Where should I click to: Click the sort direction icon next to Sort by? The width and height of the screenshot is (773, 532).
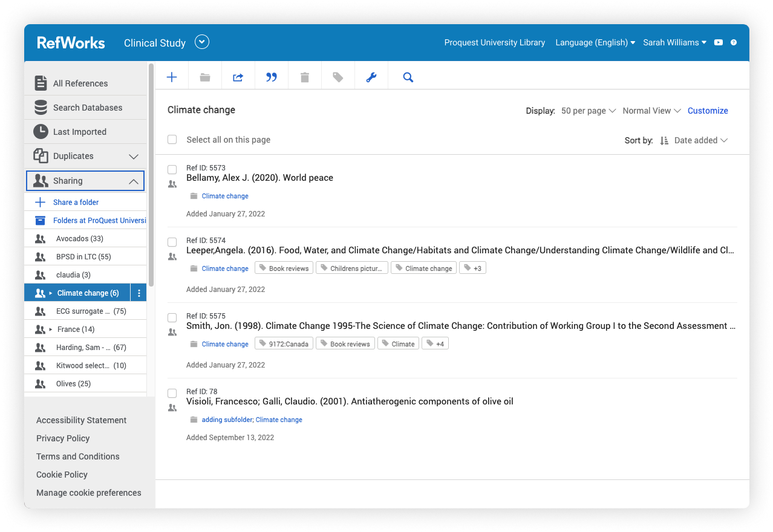click(664, 140)
